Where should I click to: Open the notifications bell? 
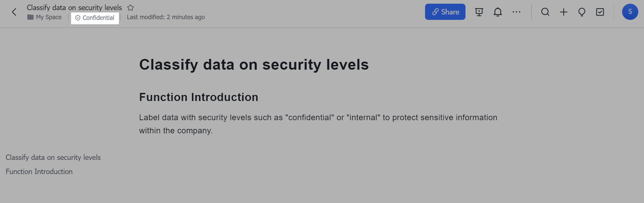coord(498,12)
